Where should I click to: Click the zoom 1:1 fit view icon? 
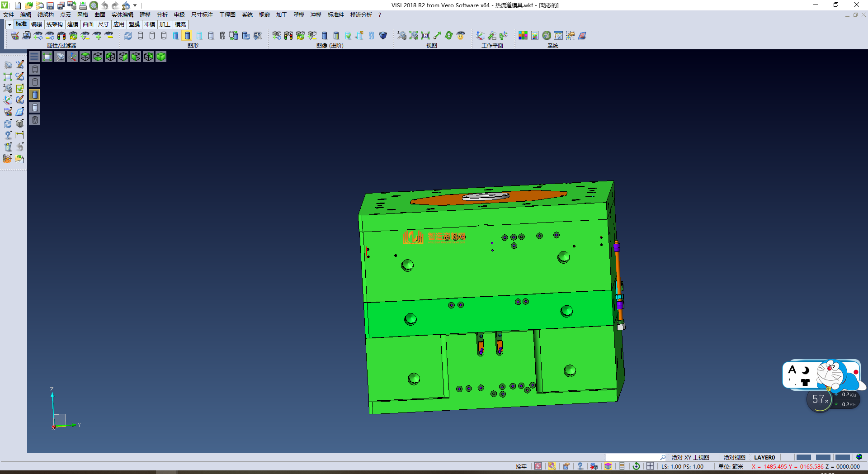click(x=425, y=35)
